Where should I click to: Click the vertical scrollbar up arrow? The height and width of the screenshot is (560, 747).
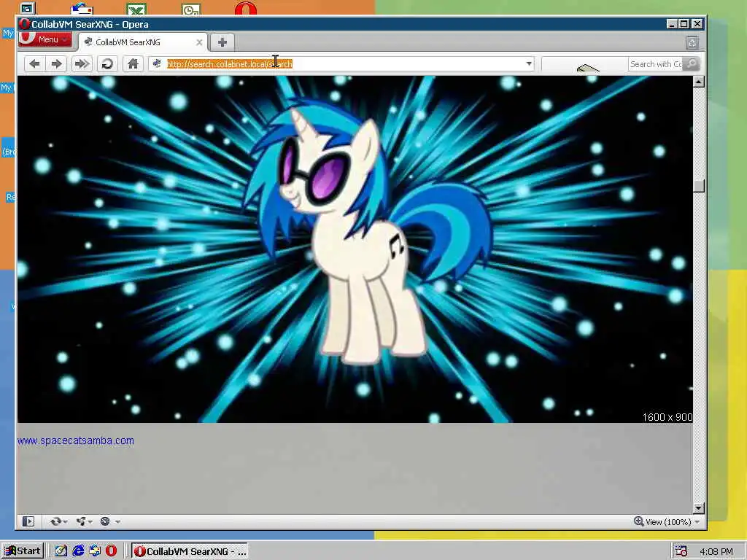[x=699, y=82]
